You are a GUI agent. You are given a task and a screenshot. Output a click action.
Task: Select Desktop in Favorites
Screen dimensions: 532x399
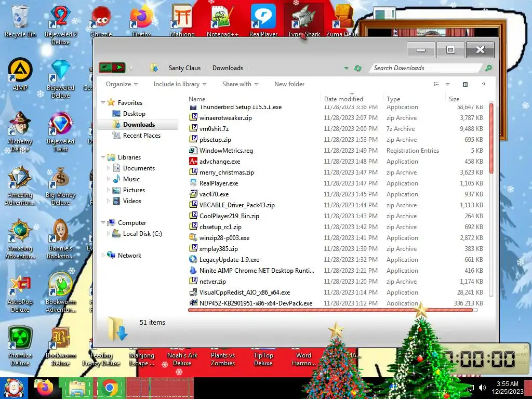[x=134, y=114]
